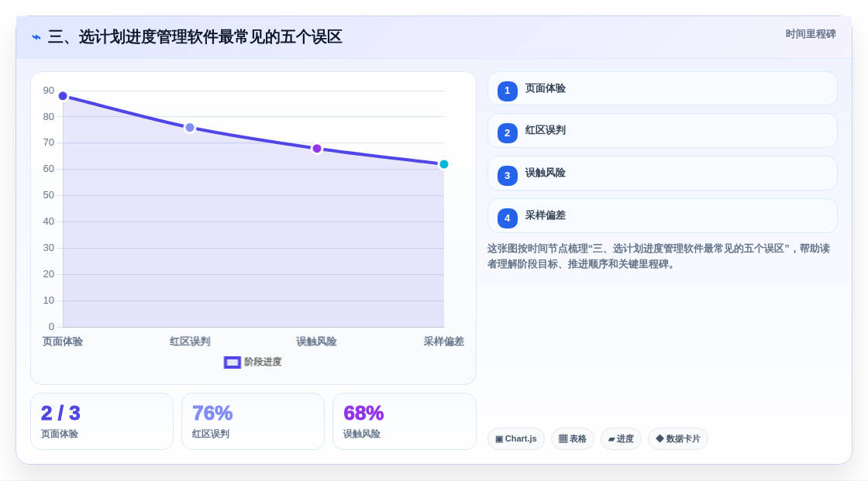Click the 50 y-axis tick label
The width and height of the screenshot is (868, 481).
click(x=49, y=195)
